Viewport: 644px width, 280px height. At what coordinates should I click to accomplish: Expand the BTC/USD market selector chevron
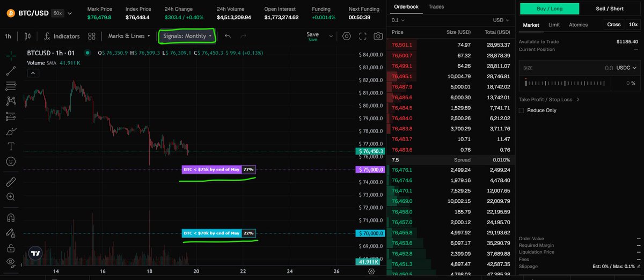(x=69, y=12)
